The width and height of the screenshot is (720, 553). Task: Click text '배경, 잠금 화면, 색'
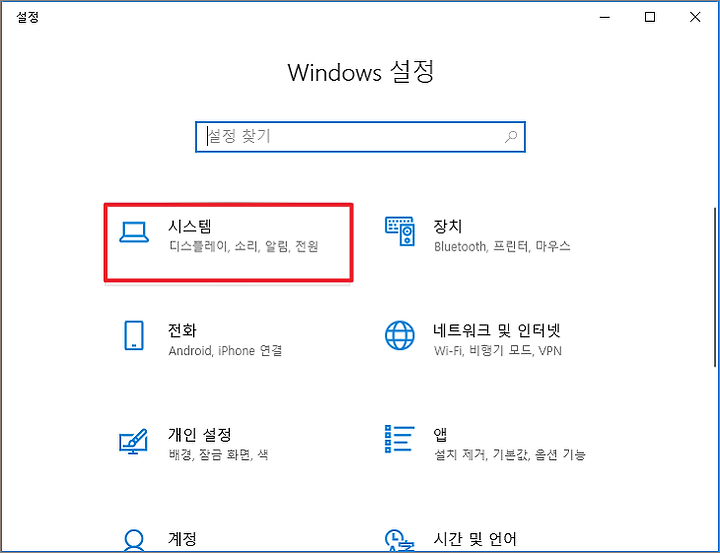[219, 455]
